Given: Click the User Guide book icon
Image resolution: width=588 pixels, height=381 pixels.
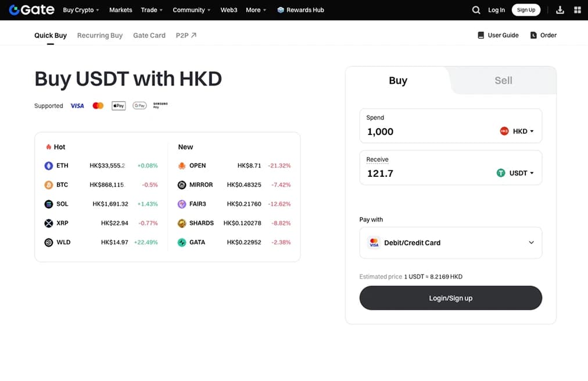Looking at the screenshot, I should [481, 35].
